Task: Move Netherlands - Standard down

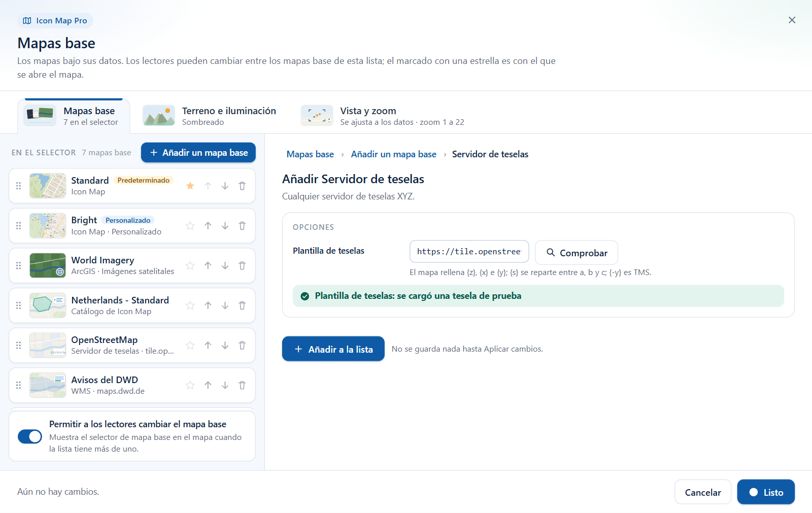Action: pyautogui.click(x=225, y=305)
